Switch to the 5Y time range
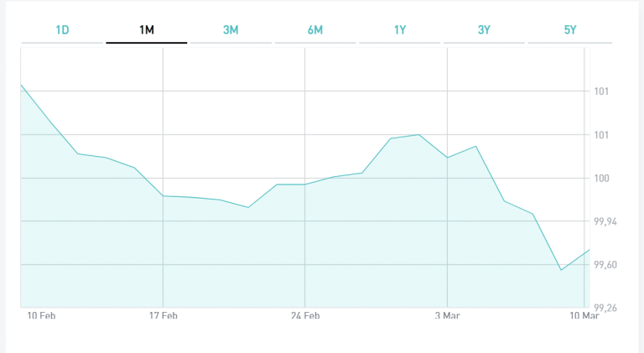 tap(570, 30)
